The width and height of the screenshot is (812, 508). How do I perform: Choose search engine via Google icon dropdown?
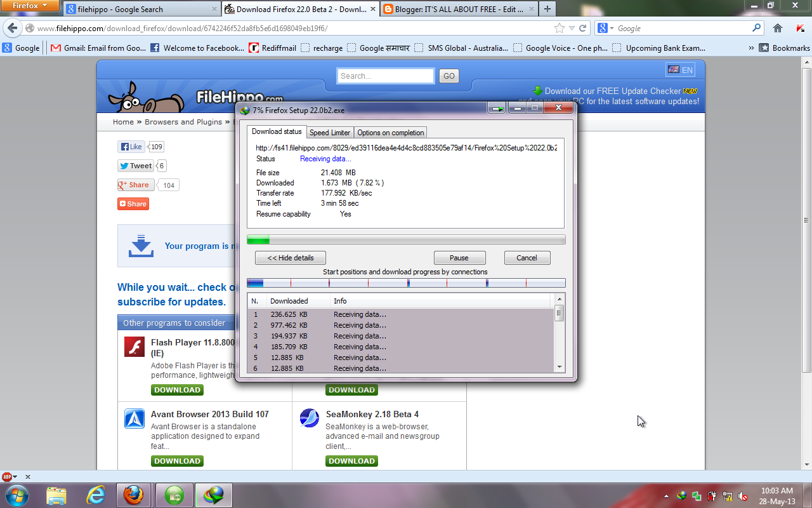606,28
